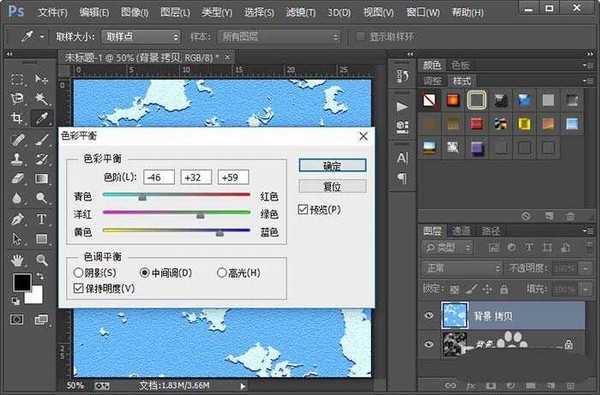
Task: Open the Character panel icon
Action: pyautogui.click(x=402, y=158)
